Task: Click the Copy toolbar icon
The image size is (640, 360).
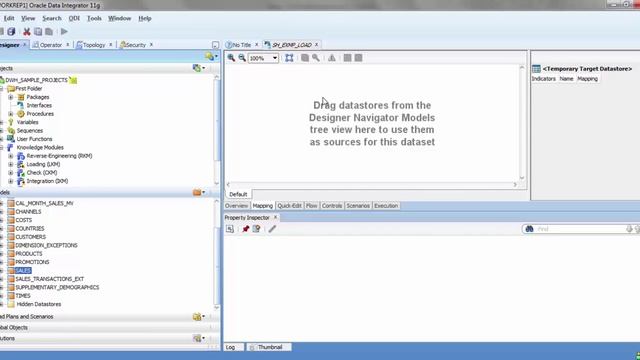Action: pyautogui.click(x=38, y=31)
